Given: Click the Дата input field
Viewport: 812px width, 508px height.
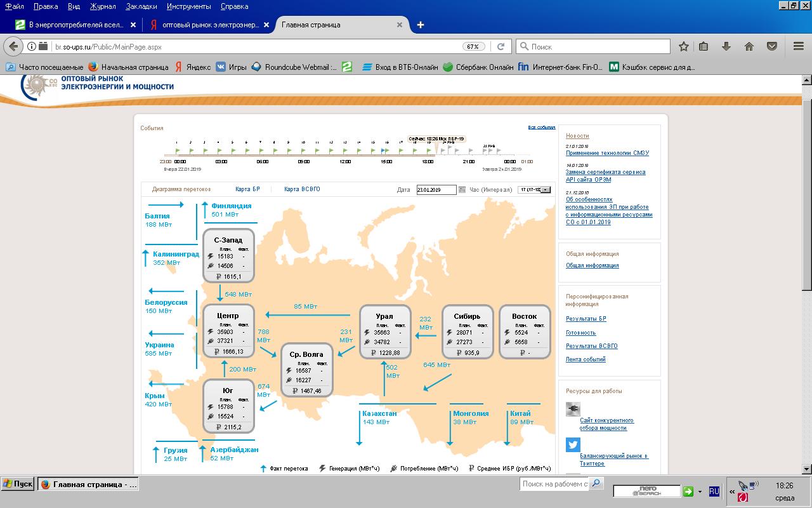Looking at the screenshot, I should point(436,190).
